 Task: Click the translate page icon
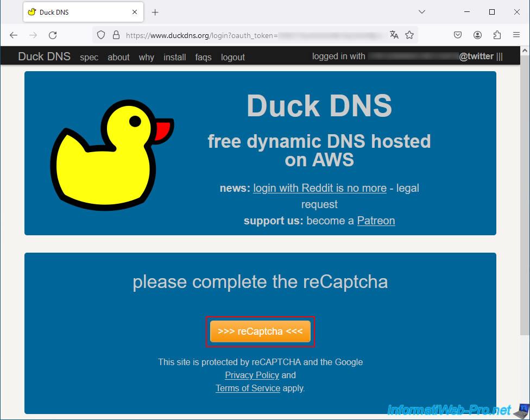tap(394, 35)
